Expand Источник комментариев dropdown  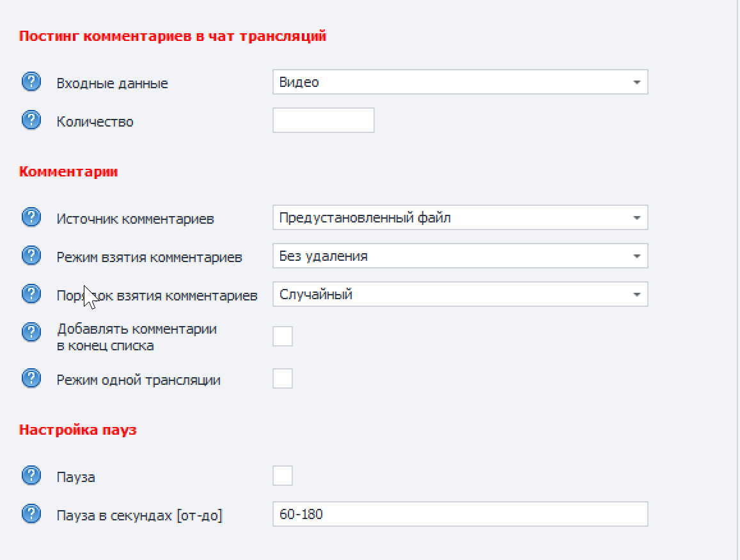pyautogui.click(x=460, y=218)
